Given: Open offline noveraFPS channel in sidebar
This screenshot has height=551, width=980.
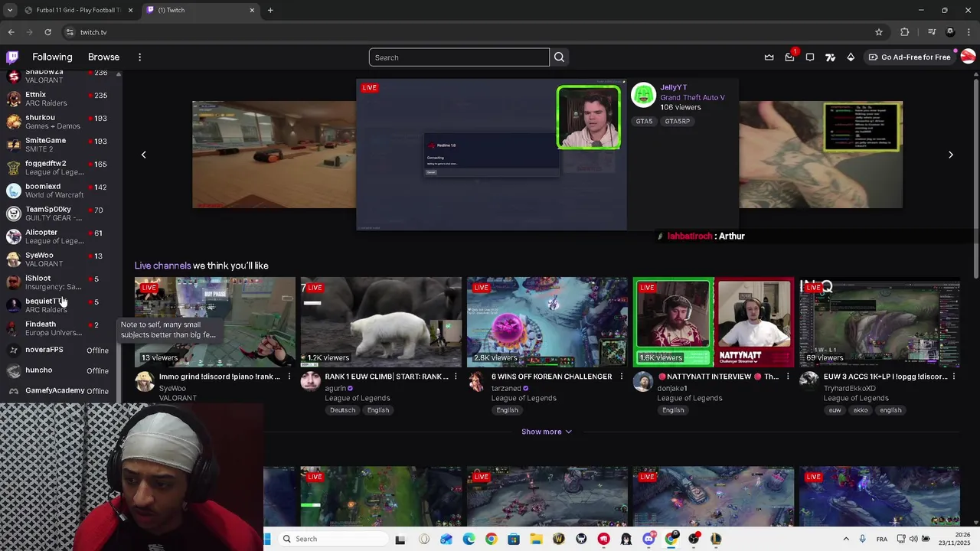Looking at the screenshot, I should (59, 350).
